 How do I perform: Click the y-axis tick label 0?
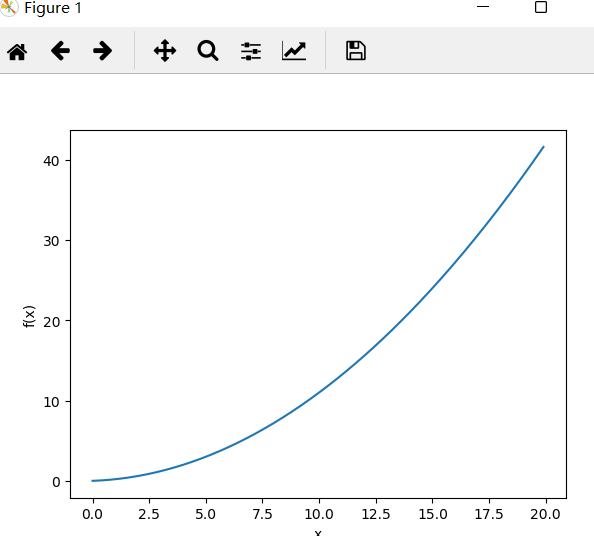click(56, 482)
